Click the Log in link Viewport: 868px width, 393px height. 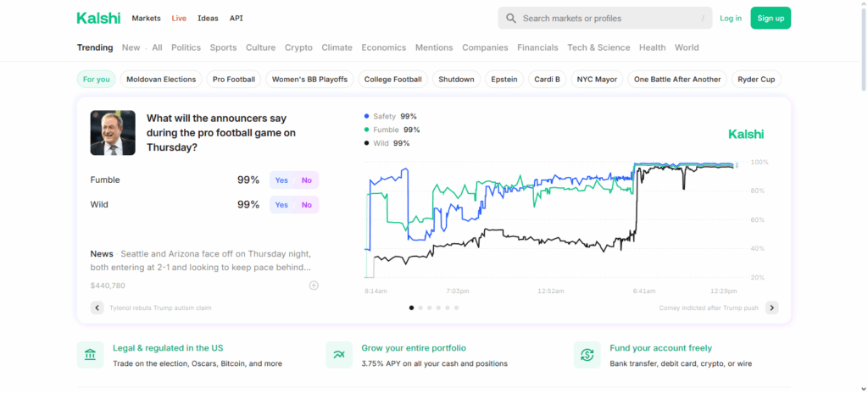[730, 18]
